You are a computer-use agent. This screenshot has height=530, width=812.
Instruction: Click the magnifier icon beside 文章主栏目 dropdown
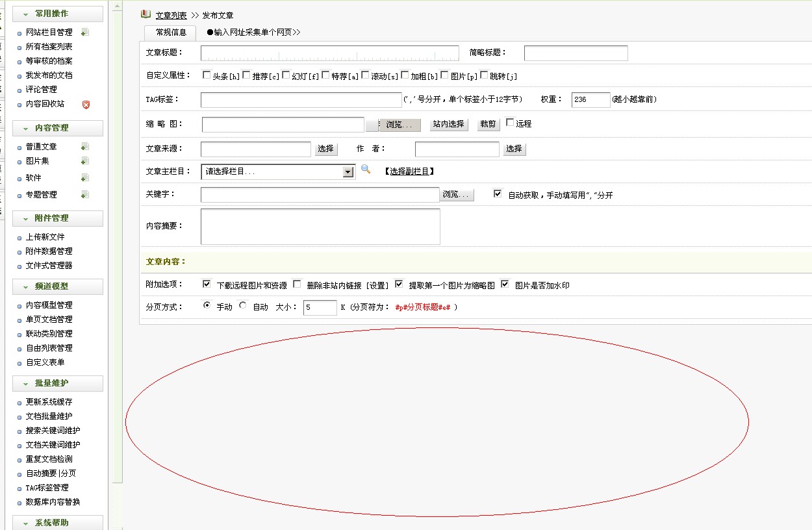click(366, 169)
